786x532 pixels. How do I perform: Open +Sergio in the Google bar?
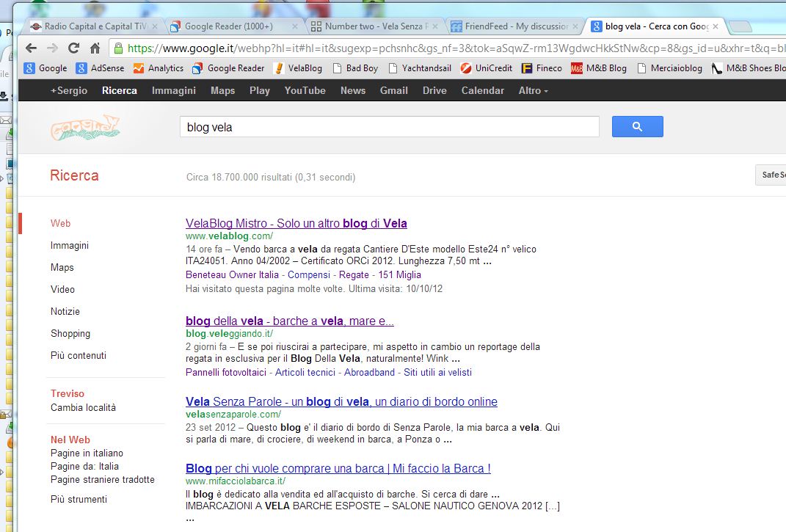(x=69, y=91)
